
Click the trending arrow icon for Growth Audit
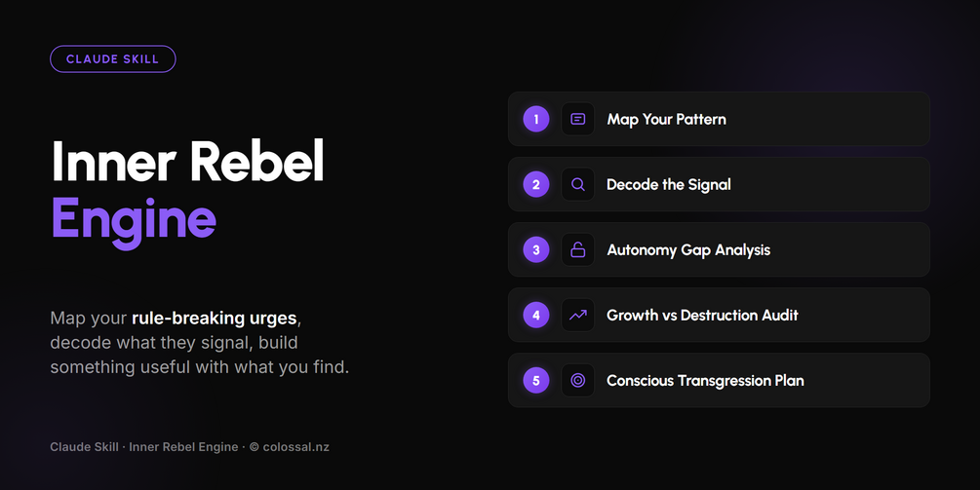(577, 315)
